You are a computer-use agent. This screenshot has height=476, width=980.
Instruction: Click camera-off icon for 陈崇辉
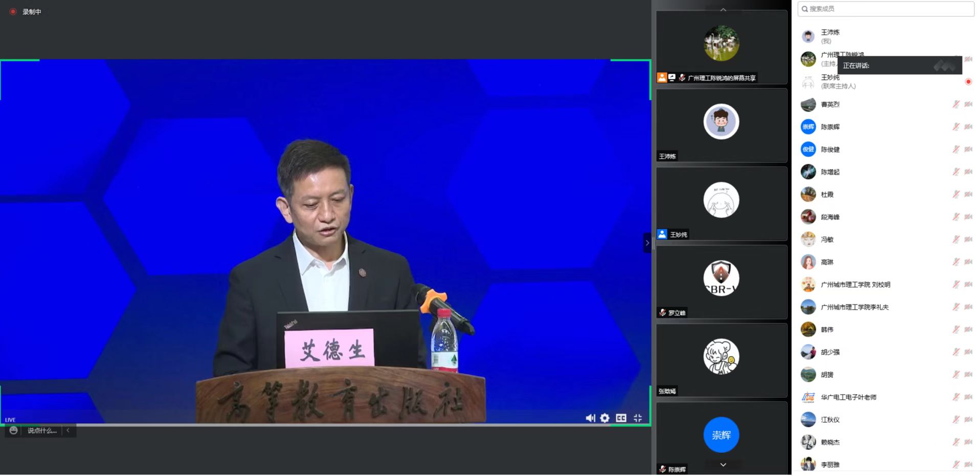pyautogui.click(x=968, y=127)
